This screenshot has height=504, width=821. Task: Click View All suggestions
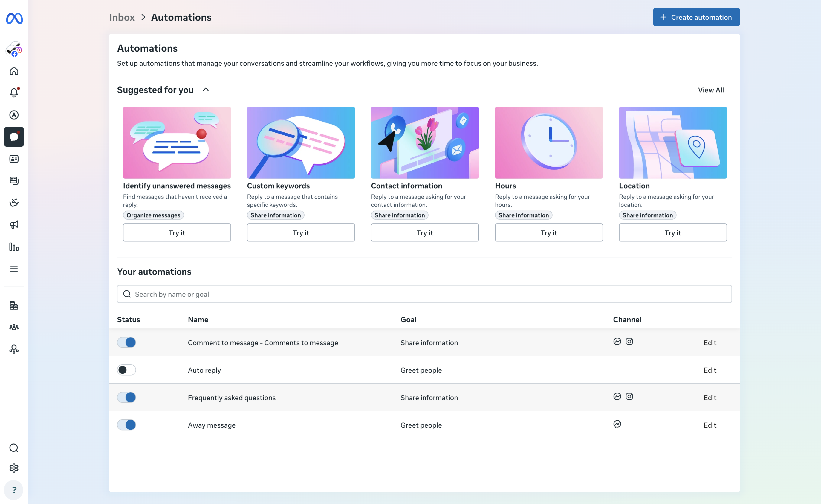coord(711,90)
